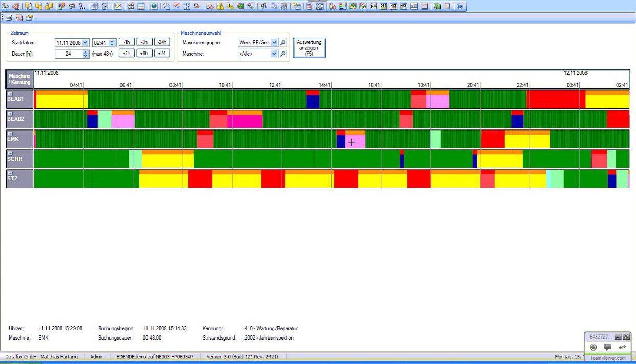Expand the BEAB1 machine row
This screenshot has width=636, height=364.
click(x=10, y=93)
